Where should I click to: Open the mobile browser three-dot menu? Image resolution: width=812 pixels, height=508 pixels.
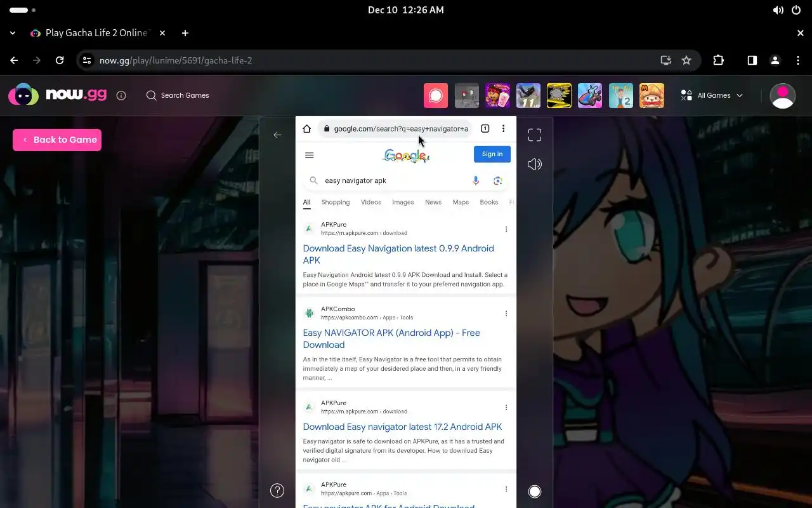coord(504,128)
